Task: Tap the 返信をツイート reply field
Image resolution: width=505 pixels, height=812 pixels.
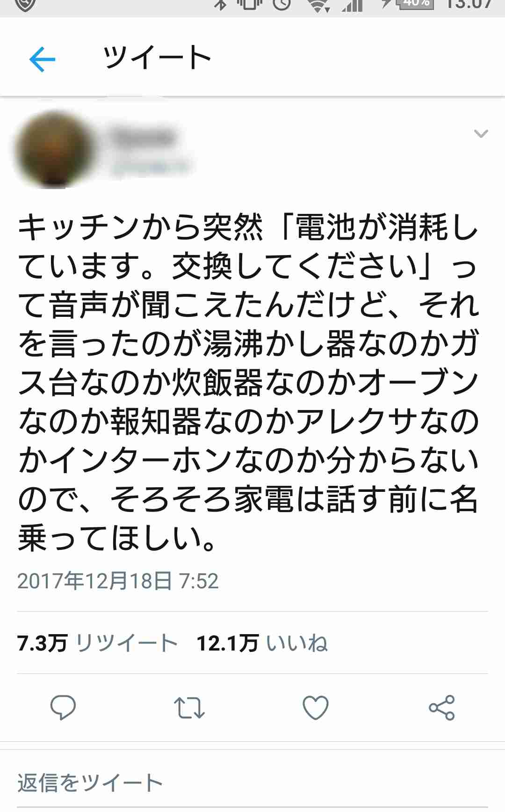Action: click(252, 783)
